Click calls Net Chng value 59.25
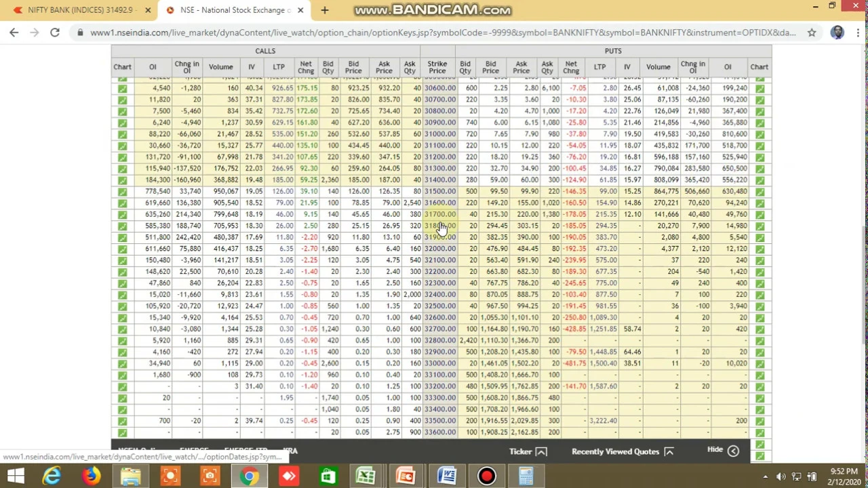Screen dimensions: 868x488 click(x=309, y=180)
